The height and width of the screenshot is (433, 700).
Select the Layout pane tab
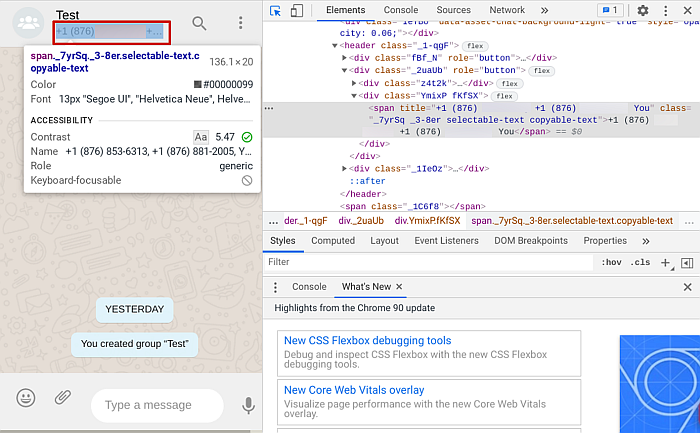pos(384,241)
